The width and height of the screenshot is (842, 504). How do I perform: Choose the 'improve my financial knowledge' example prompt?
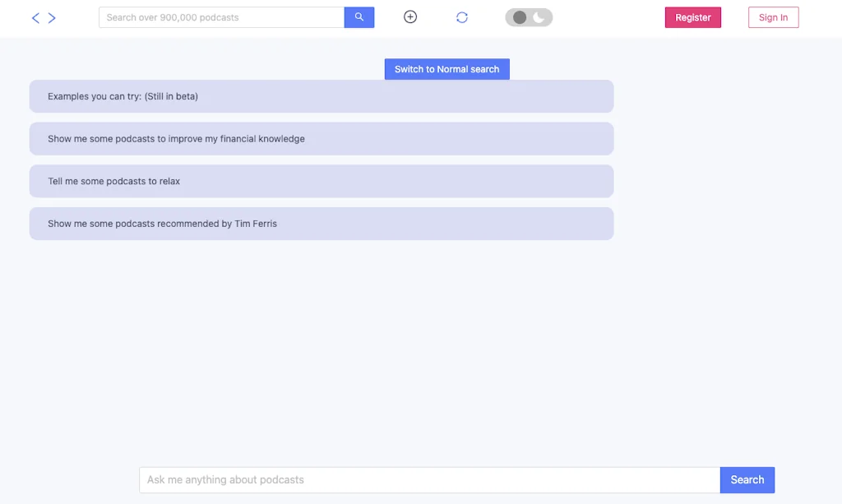pyautogui.click(x=321, y=138)
